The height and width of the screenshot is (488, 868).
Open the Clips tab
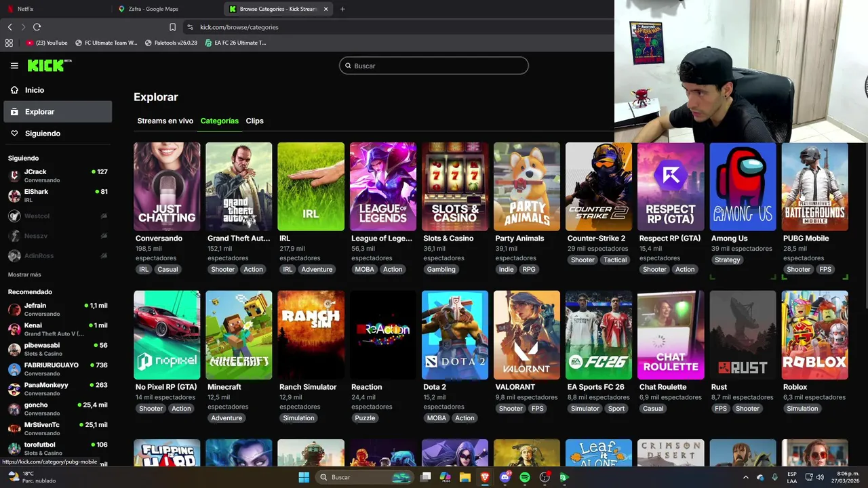[254, 121]
